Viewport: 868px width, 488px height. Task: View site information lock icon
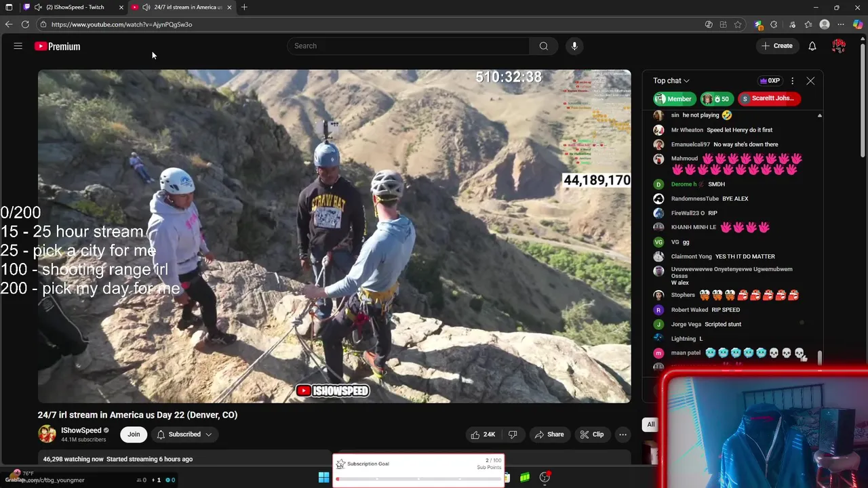pos(43,24)
